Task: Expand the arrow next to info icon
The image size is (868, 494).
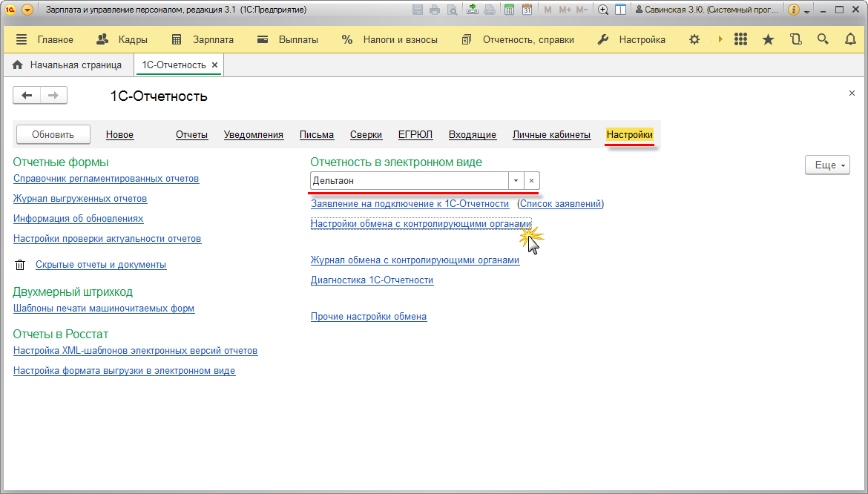Action: pyautogui.click(x=807, y=11)
